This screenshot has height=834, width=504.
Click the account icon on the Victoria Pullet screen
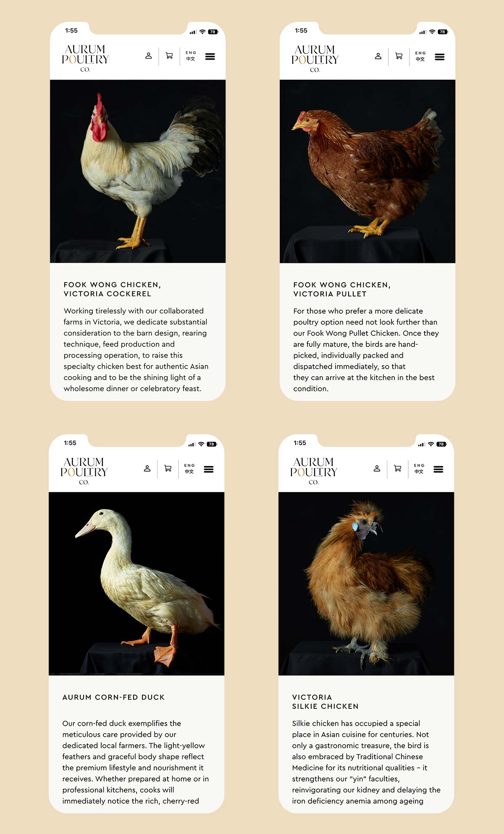click(x=378, y=56)
